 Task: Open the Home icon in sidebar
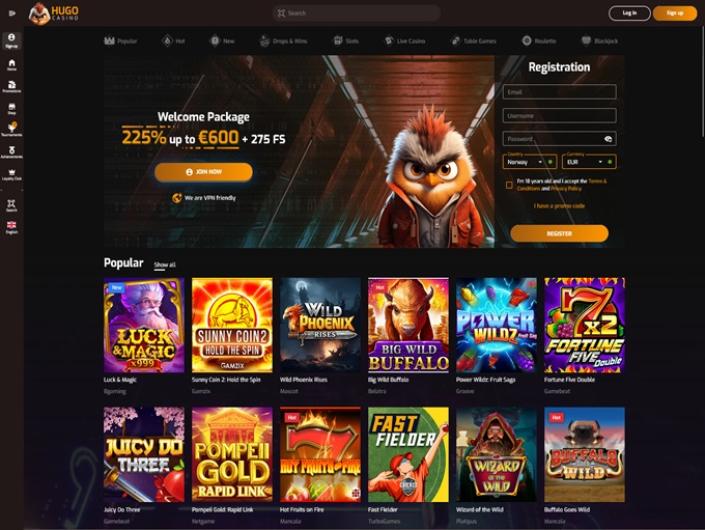pos(12,65)
